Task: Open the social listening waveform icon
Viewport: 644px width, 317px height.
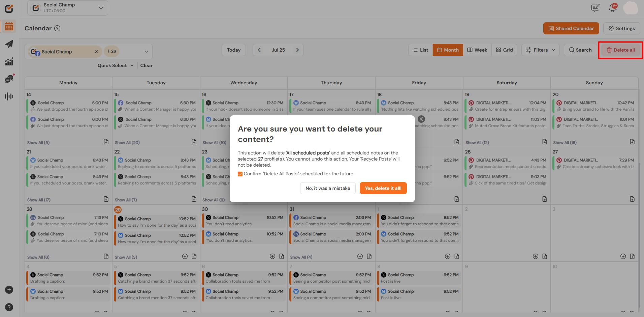Action: pos(9,96)
